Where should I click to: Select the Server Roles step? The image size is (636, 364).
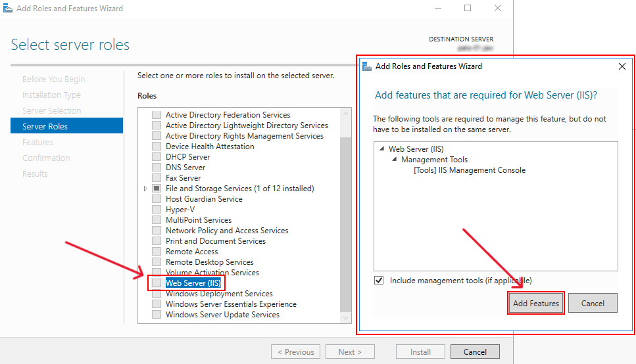[66, 126]
